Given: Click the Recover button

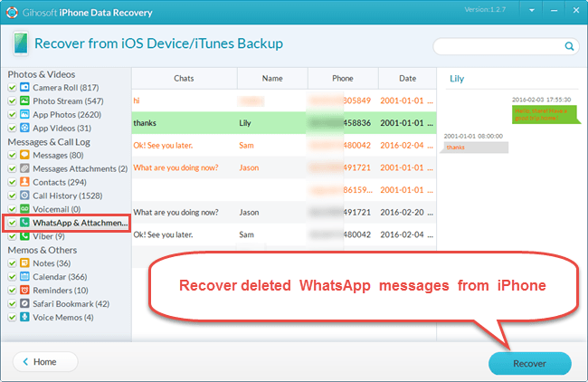Looking at the screenshot, I should coord(530,363).
